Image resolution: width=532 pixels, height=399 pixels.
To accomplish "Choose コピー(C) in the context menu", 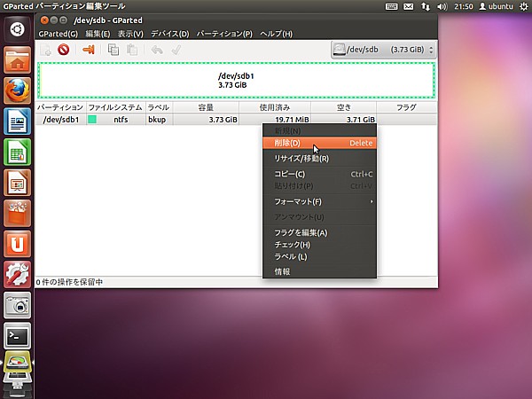I will 319,174.
